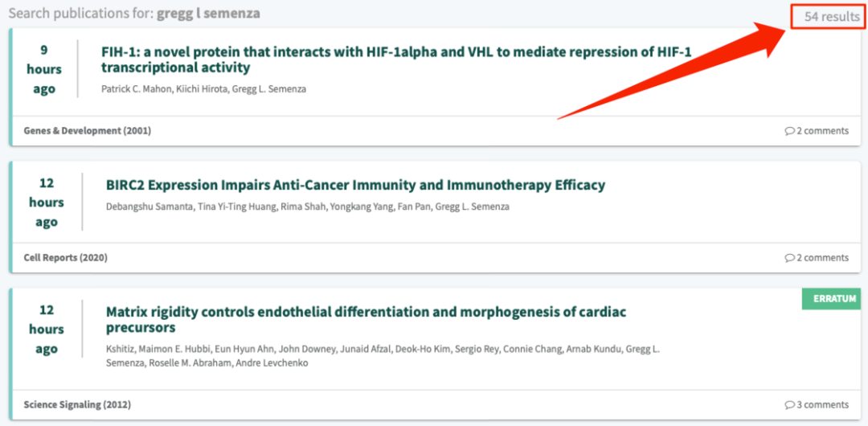Open 2 comments on Genes & Development paper
The width and height of the screenshot is (868, 426).
(x=817, y=131)
